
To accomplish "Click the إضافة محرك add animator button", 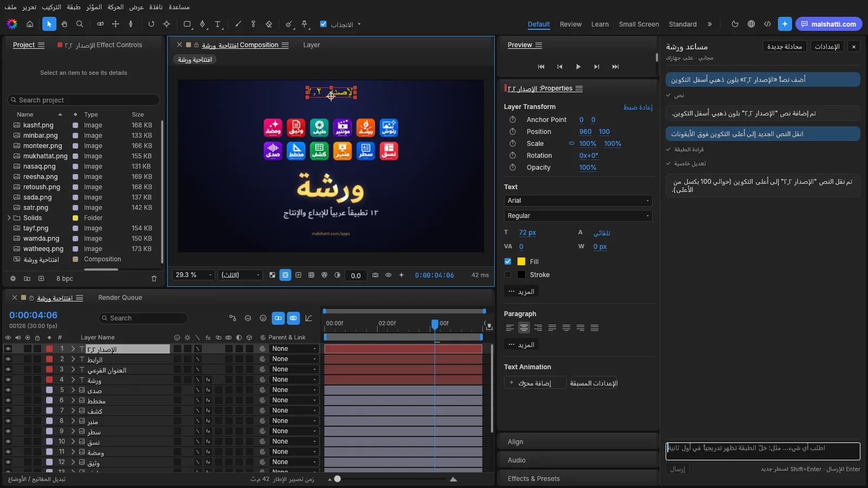I will [535, 383].
